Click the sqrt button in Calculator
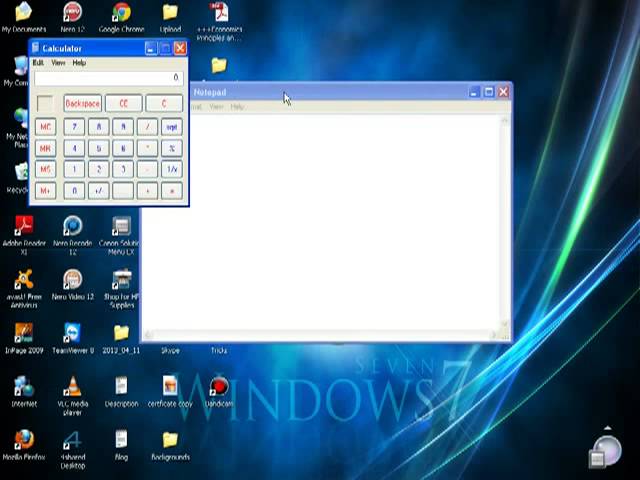640x480 pixels. coord(172,127)
